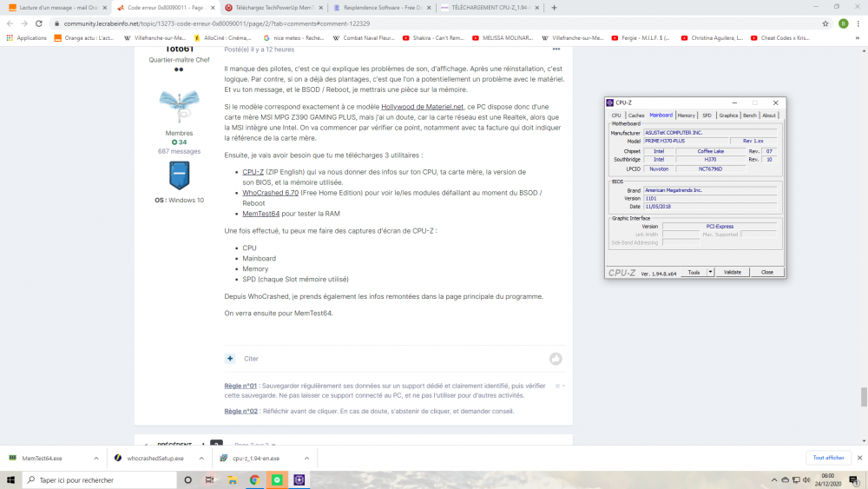Image resolution: width=868 pixels, height=489 pixels.
Task: Click the Tools button in CPU-Z
Action: (694, 272)
